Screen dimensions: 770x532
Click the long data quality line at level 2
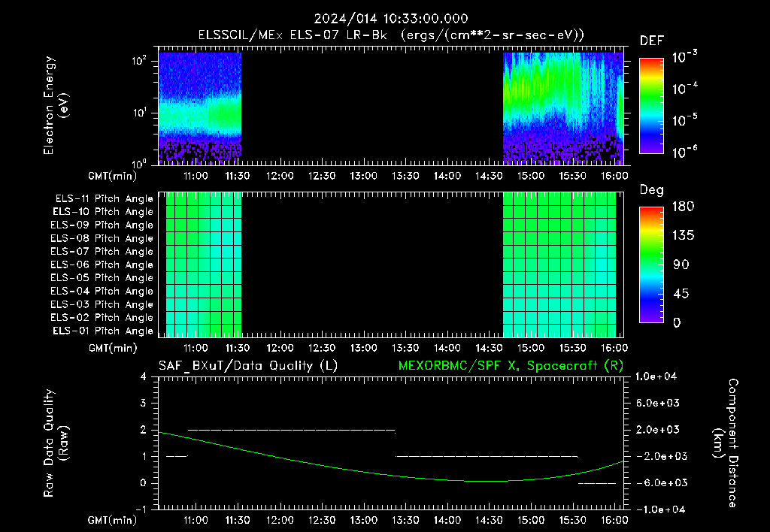click(292, 431)
